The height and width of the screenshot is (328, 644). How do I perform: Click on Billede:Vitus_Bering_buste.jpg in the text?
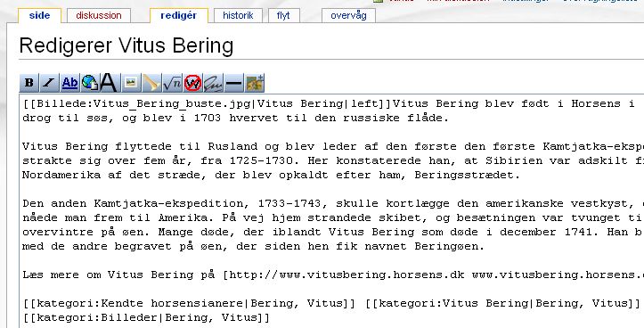click(143, 104)
